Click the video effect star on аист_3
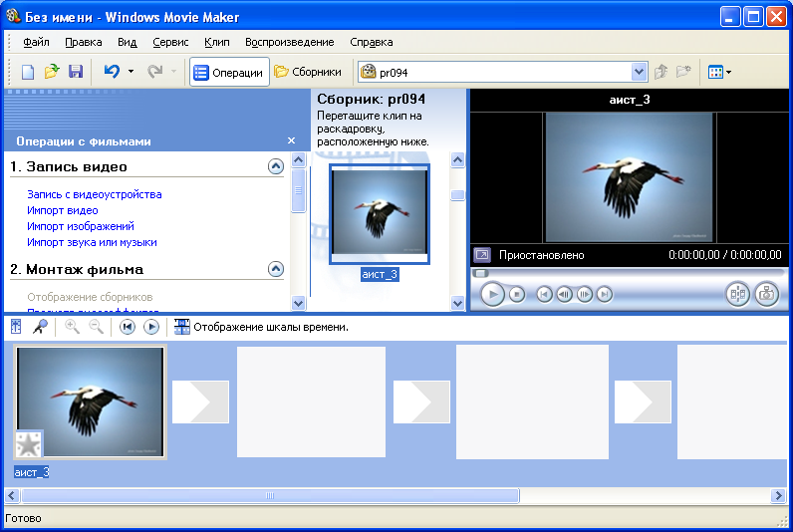This screenshot has height=532, width=793. click(29, 444)
